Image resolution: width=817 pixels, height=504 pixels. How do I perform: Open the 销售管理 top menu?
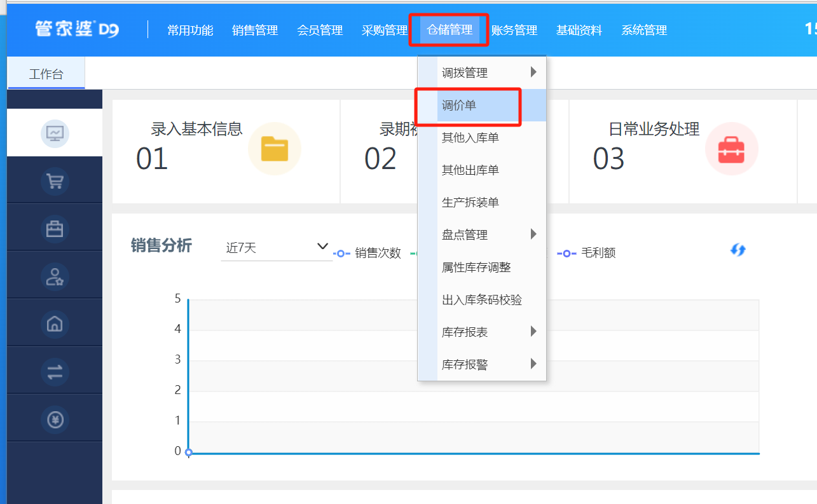click(x=255, y=30)
